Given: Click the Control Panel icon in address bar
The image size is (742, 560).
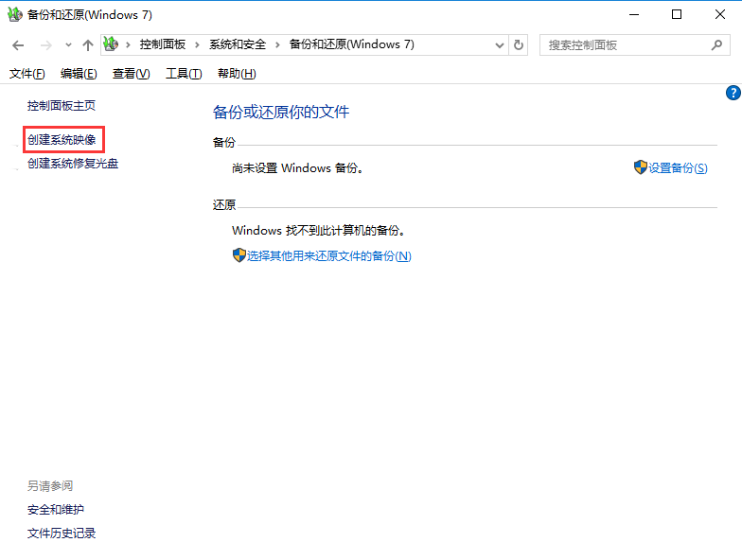Looking at the screenshot, I should tap(112, 44).
